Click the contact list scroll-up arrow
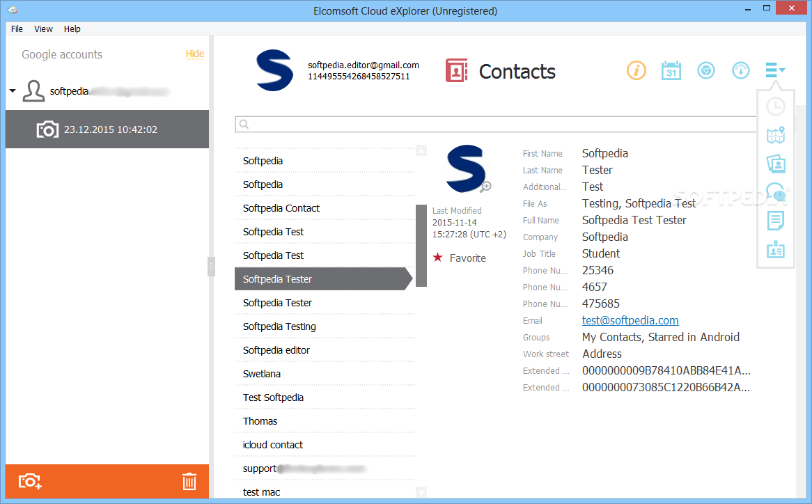 (421, 150)
